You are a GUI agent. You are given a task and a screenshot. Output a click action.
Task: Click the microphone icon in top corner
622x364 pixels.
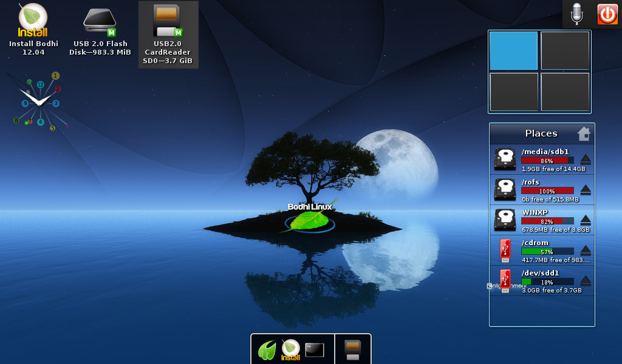[577, 14]
